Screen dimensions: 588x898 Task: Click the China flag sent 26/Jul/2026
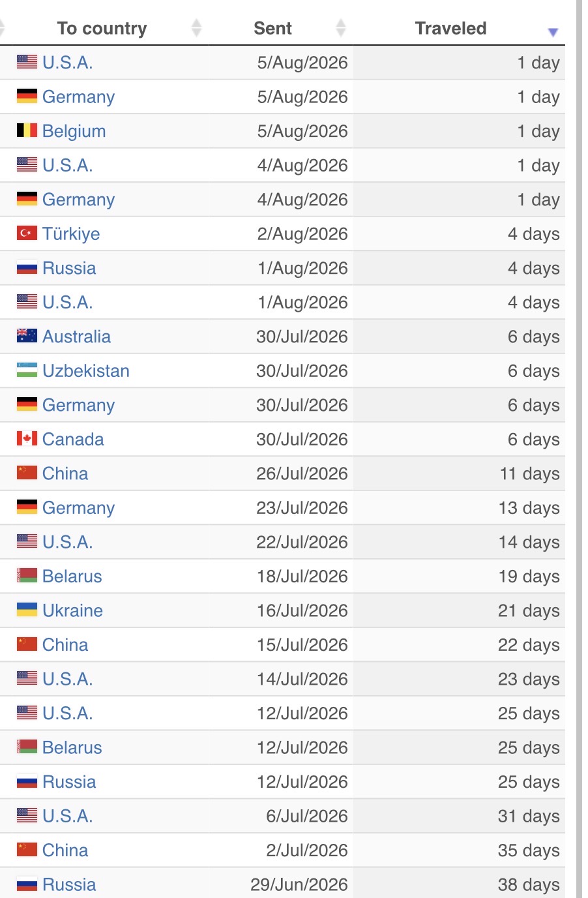click(27, 473)
